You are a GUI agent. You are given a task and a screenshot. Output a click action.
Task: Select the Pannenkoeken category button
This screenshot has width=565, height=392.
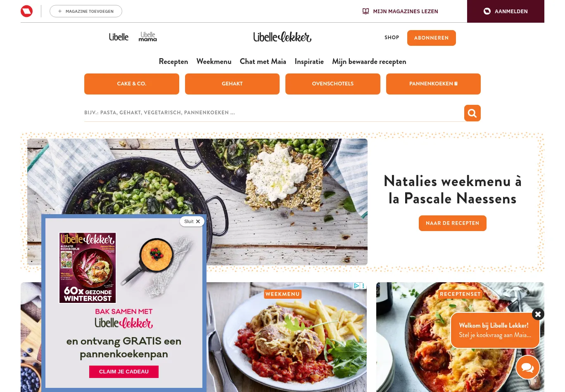tap(433, 84)
